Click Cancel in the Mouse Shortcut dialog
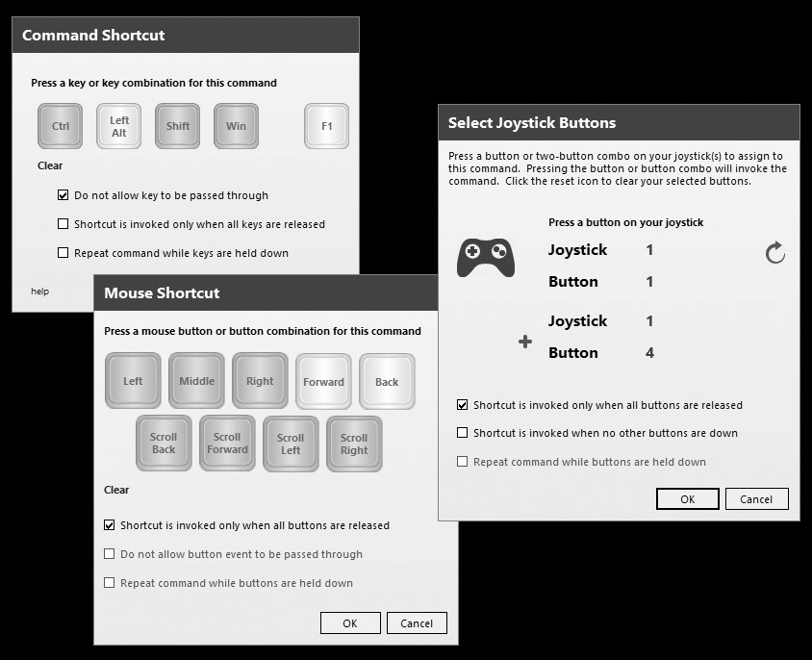812x660 pixels. tap(417, 622)
